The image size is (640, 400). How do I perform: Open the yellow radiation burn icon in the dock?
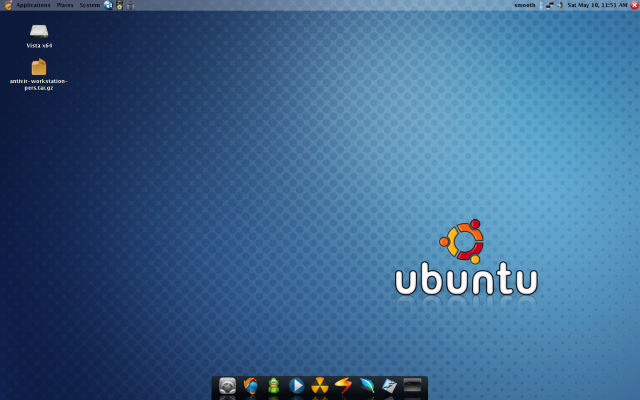[x=320, y=386]
